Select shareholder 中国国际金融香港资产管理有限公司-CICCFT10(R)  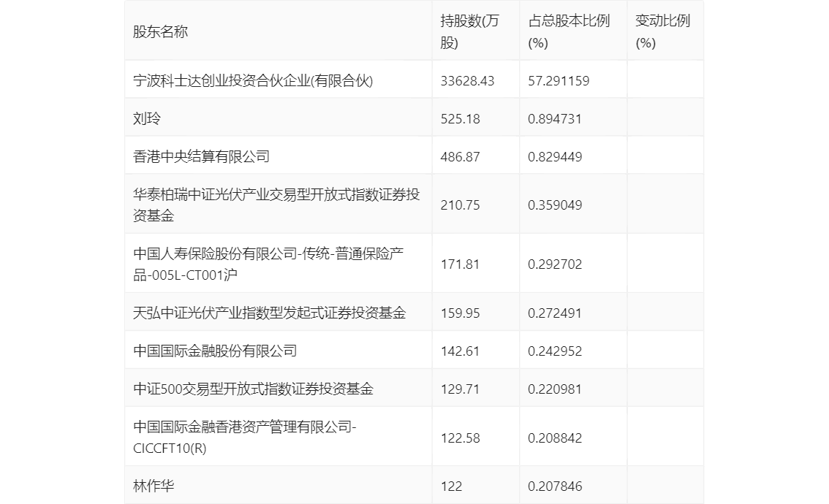pyautogui.click(x=245, y=438)
